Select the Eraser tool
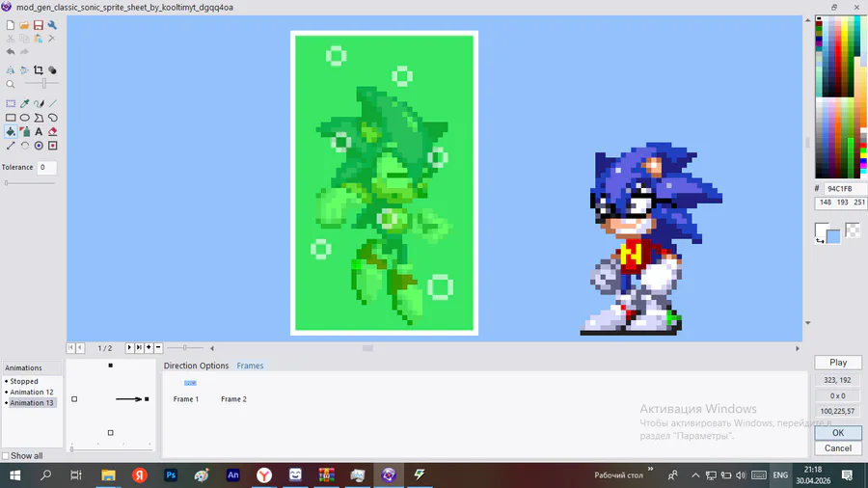Viewport: 868px width, 488px height. (x=52, y=132)
